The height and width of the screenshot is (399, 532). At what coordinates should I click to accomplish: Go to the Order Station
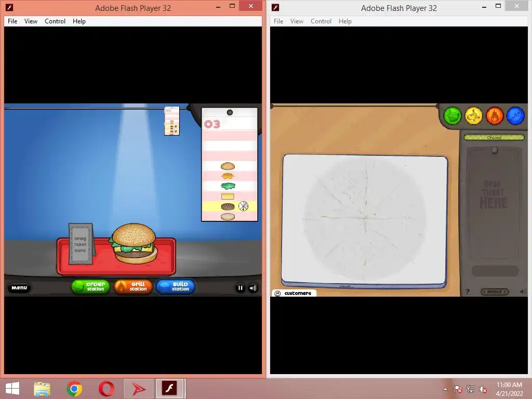pos(90,287)
